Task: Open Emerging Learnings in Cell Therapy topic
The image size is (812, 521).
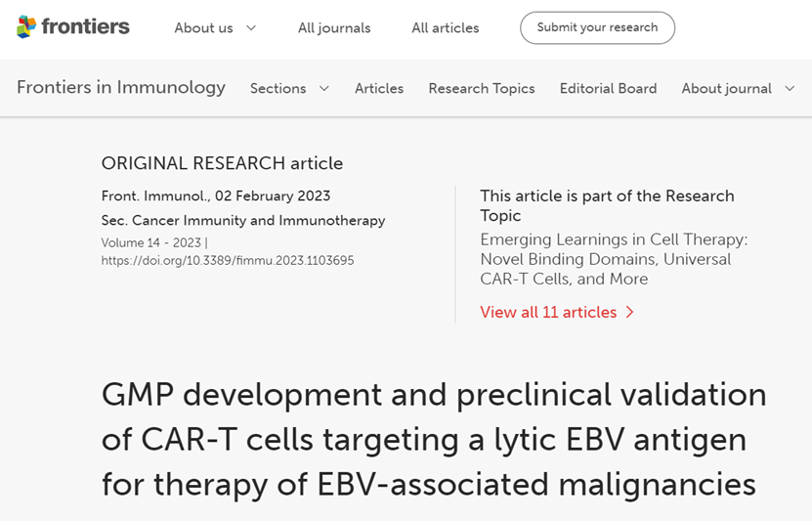Action: tap(614, 259)
